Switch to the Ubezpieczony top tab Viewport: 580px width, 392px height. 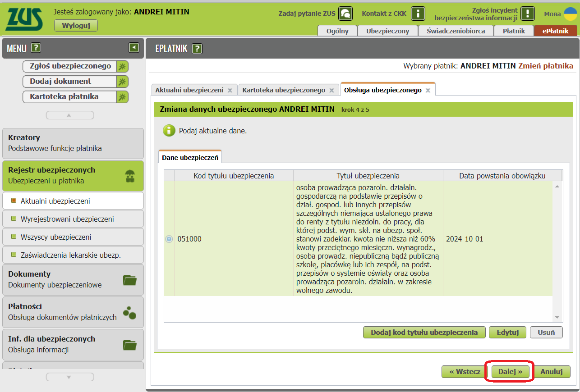coord(387,31)
